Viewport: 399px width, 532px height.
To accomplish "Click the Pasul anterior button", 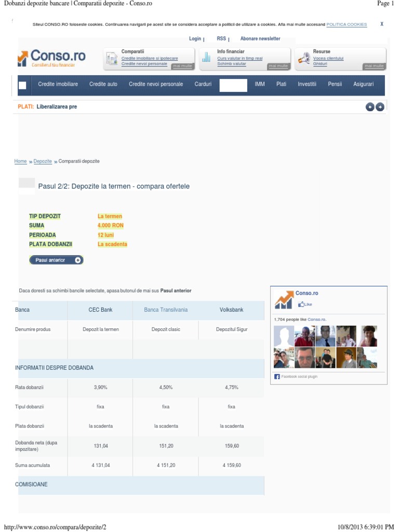I will (56, 260).
